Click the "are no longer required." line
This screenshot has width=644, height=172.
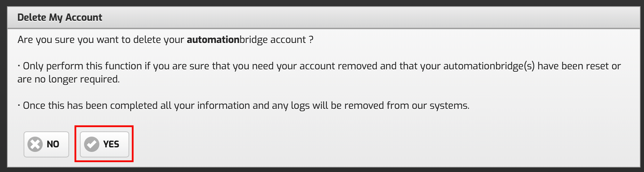pyautogui.click(x=68, y=79)
